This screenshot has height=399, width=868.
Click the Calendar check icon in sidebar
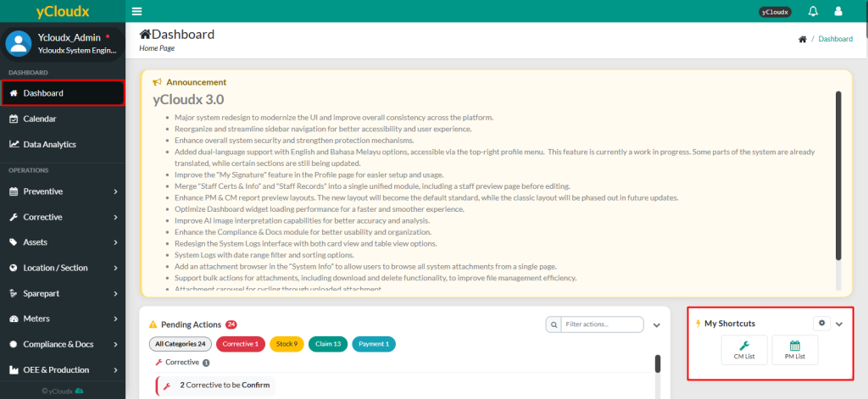click(14, 119)
